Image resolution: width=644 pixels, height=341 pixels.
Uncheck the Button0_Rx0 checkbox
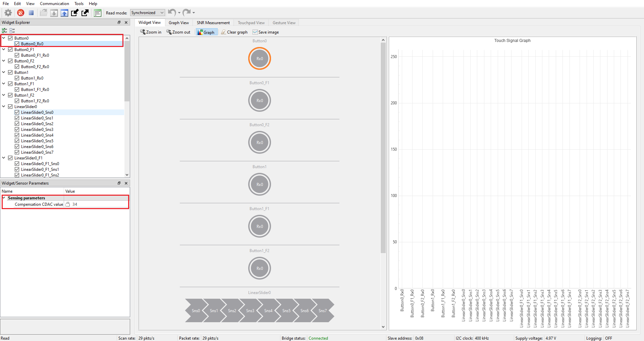[17, 44]
